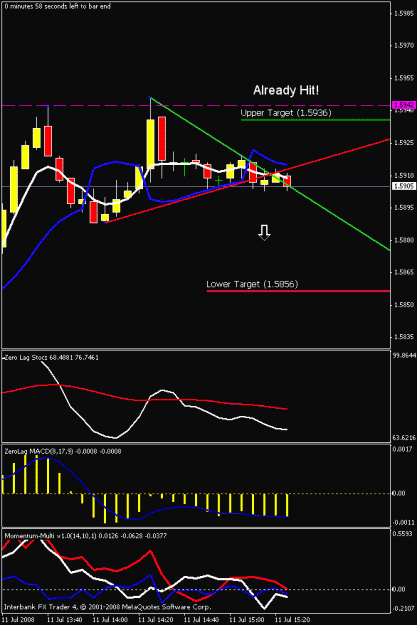Select the magenta 1.5942 price level tag
This screenshot has width=417, height=625.
coord(404,105)
